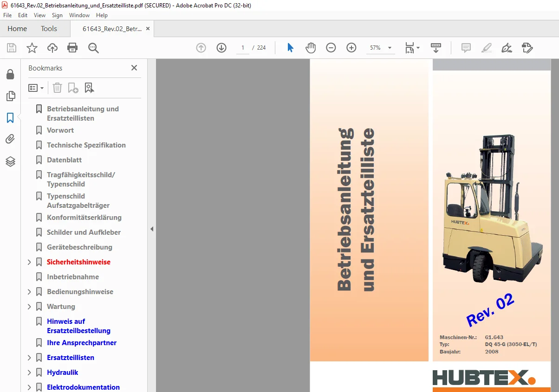Open the security lock panel icon
The height and width of the screenshot is (392, 559).
[x=10, y=74]
